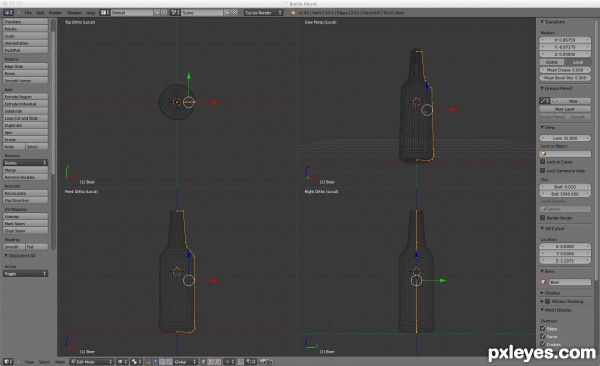Image resolution: width=600 pixels, height=366 pixels.
Task: Open the Global transform orientation dropdown
Action: pos(186,361)
